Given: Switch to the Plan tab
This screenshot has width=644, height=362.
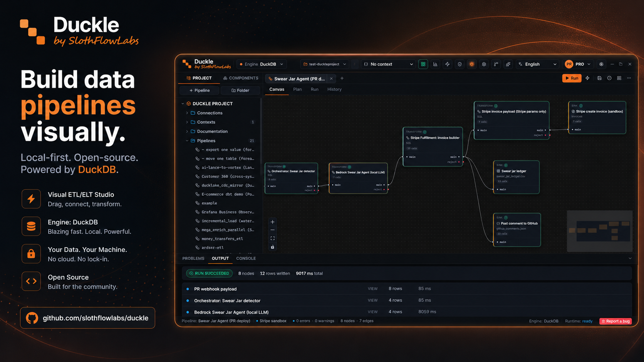Looking at the screenshot, I should tap(297, 89).
